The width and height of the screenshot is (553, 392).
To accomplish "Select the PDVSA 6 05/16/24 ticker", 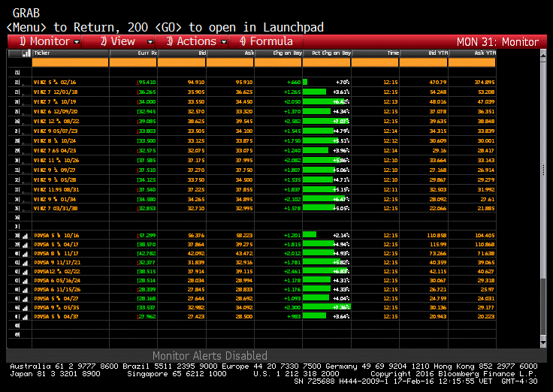I will click(57, 281).
